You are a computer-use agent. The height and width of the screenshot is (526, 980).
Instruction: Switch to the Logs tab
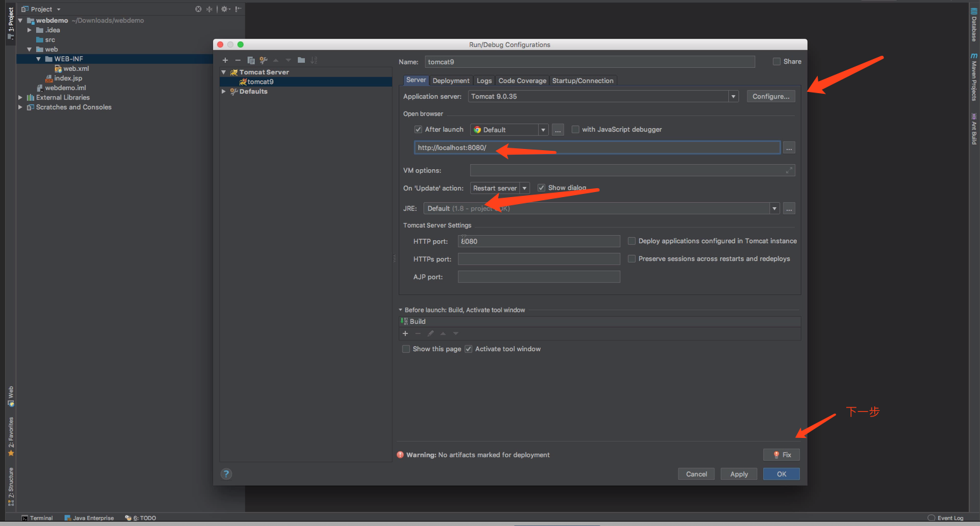tap(484, 80)
